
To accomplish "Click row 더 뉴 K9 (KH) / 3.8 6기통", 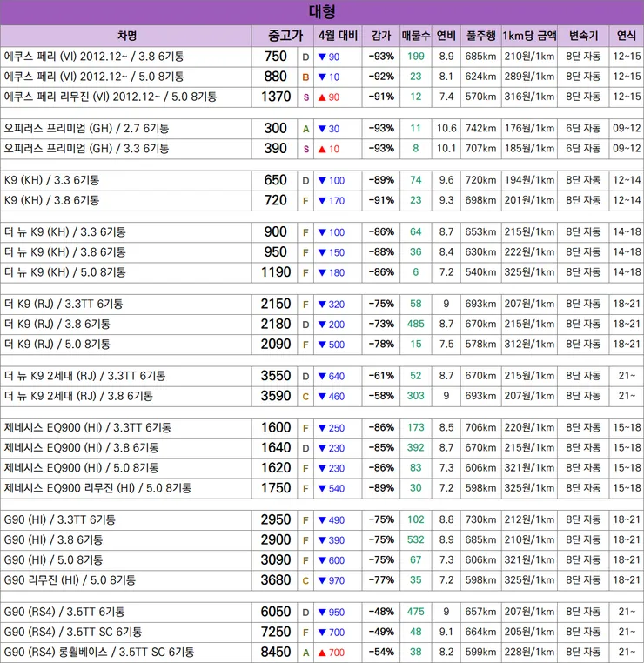I will pyautogui.click(x=322, y=252).
